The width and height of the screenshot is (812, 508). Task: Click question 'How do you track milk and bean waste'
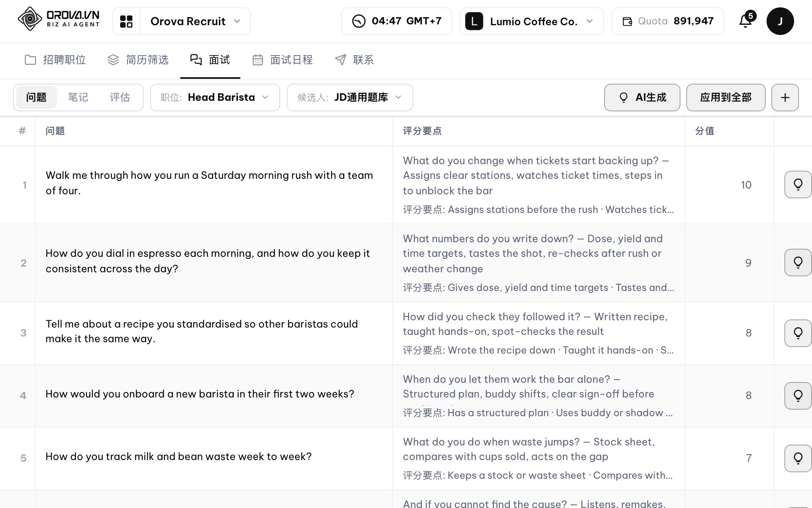[x=179, y=456]
